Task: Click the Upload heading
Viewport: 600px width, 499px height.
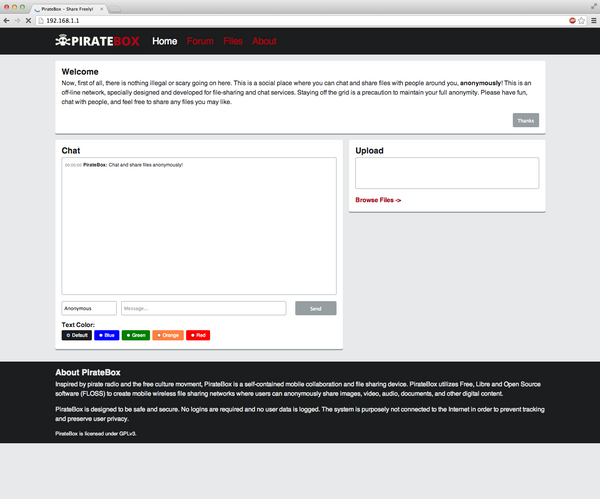Action: (369, 150)
